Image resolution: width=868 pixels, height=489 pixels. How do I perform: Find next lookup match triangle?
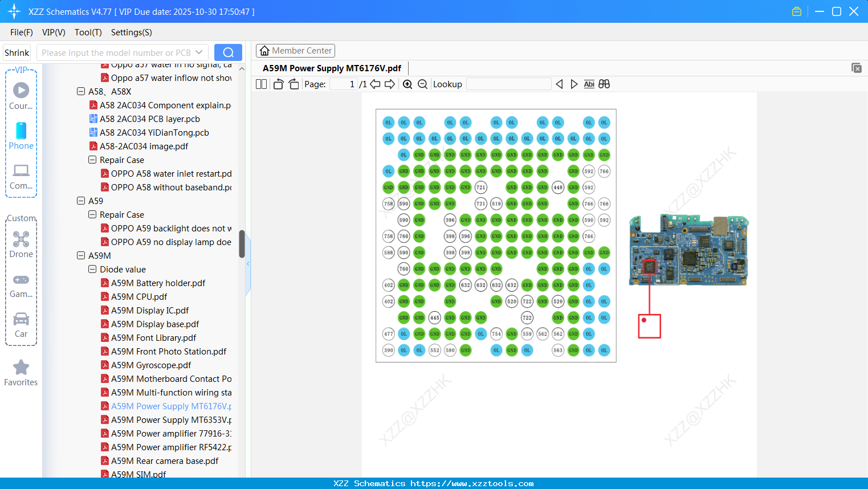coord(574,84)
